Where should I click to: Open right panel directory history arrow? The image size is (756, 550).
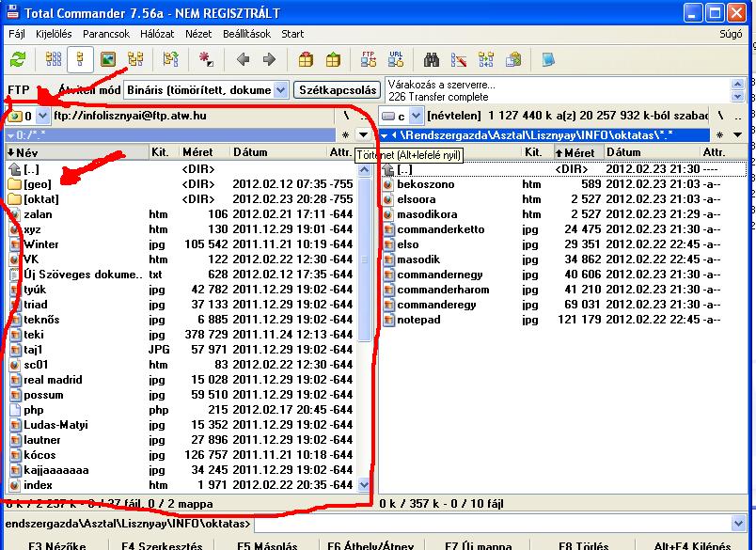[738, 135]
